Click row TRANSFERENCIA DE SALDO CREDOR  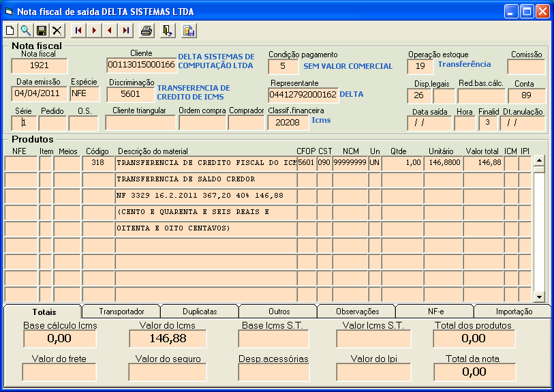coord(206,179)
